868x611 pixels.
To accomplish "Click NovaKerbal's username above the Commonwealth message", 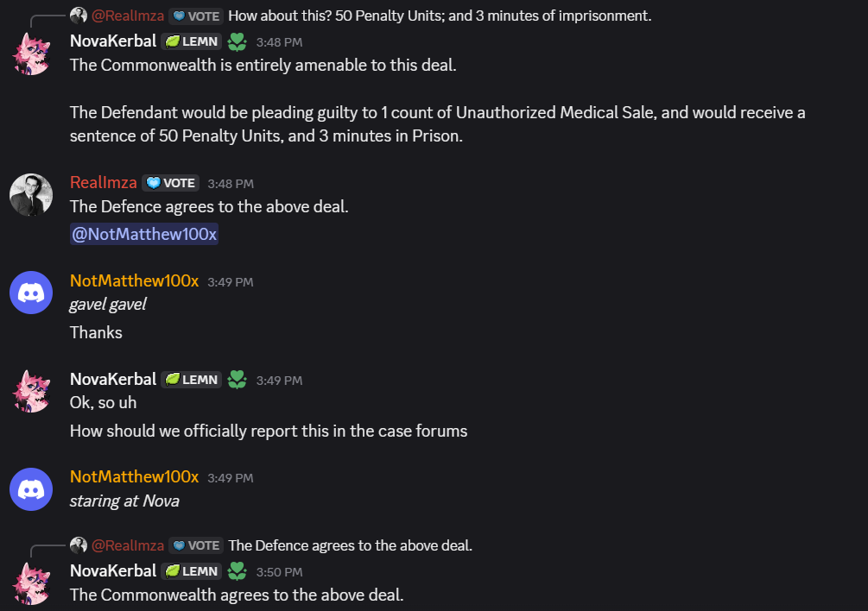I will [113, 41].
